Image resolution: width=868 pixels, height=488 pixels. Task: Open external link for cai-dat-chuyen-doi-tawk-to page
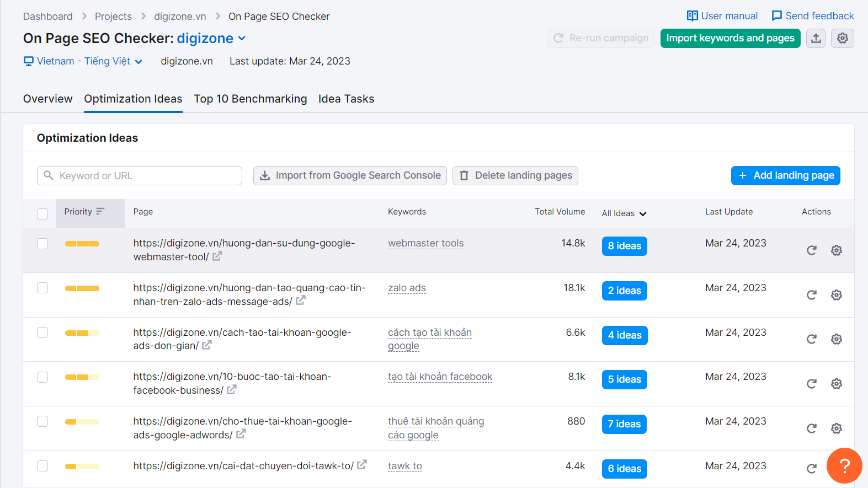362,465
